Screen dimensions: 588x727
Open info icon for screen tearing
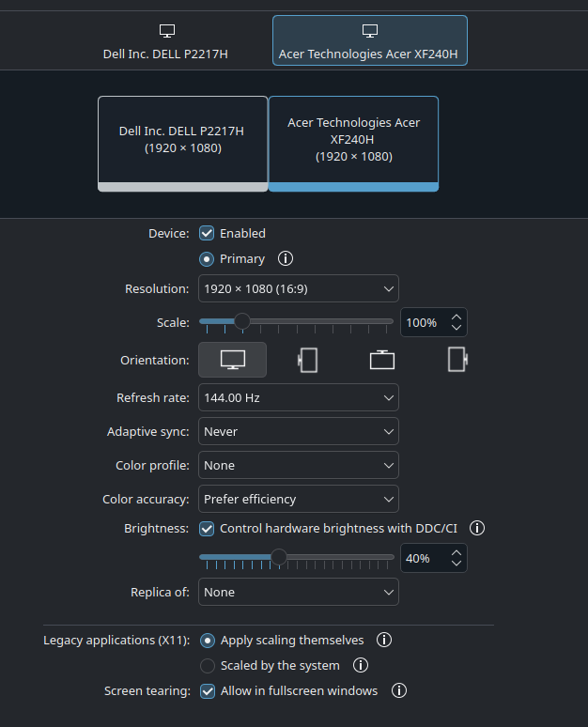399,690
